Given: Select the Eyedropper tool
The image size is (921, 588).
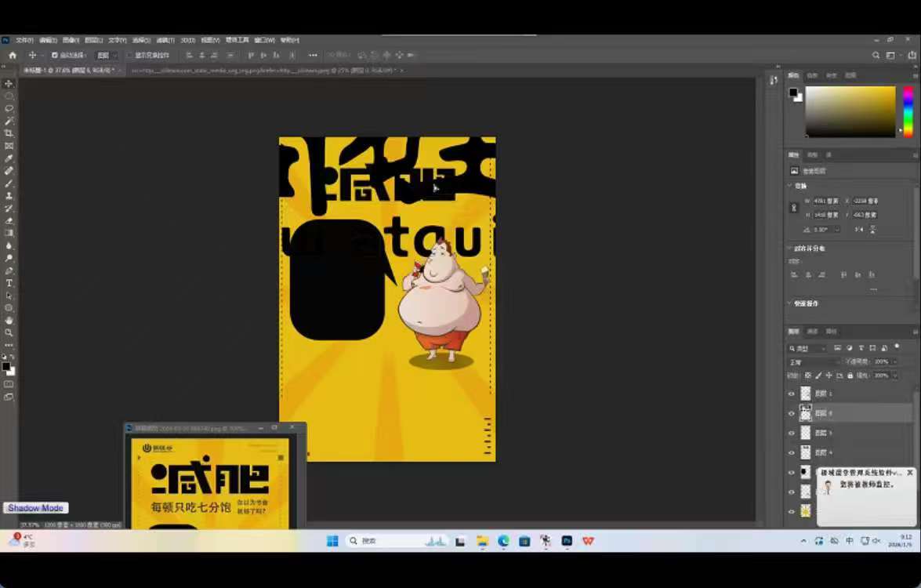Looking at the screenshot, I should pos(9,158).
